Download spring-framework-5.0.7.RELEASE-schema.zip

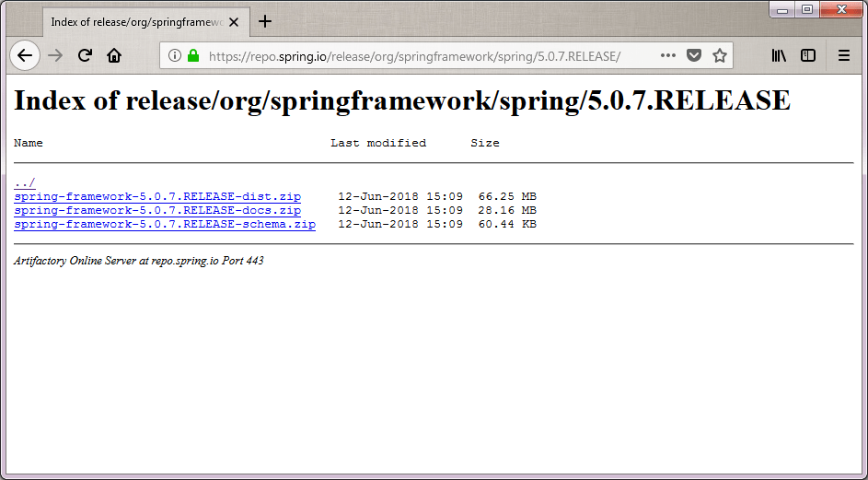[x=165, y=224]
